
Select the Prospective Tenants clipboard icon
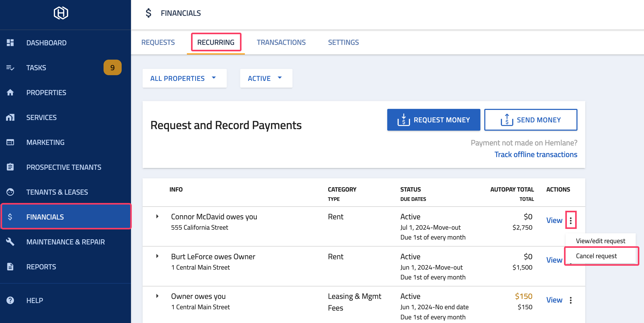[10, 167]
